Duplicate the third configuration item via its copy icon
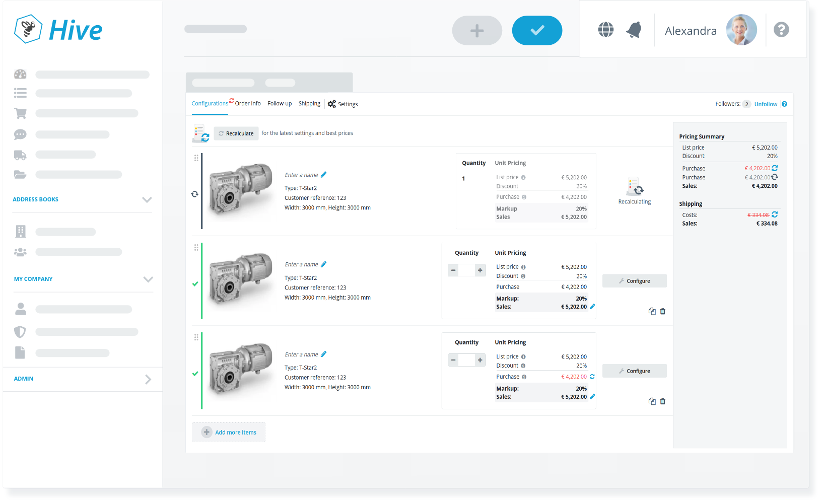This screenshot has height=504, width=822. tap(652, 401)
